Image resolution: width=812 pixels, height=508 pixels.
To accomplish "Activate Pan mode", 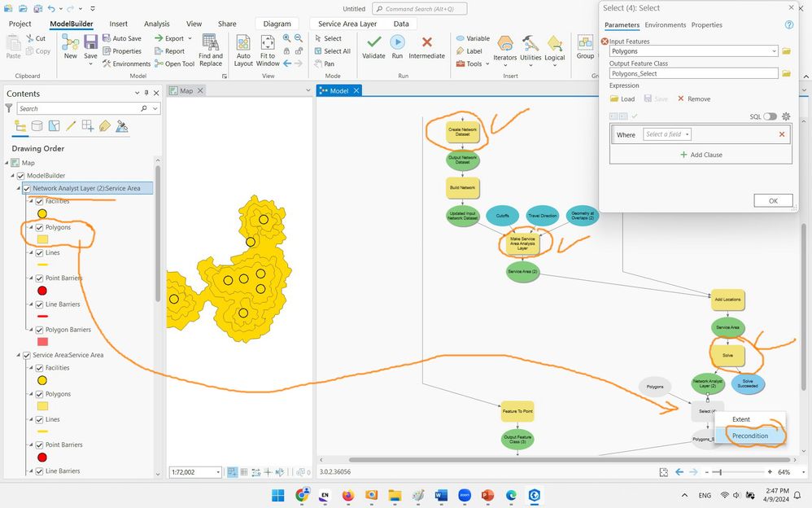I will [x=324, y=63].
